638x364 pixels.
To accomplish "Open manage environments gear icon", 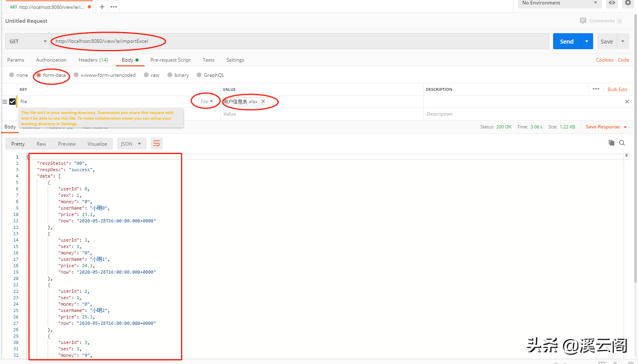I will [628, 3].
